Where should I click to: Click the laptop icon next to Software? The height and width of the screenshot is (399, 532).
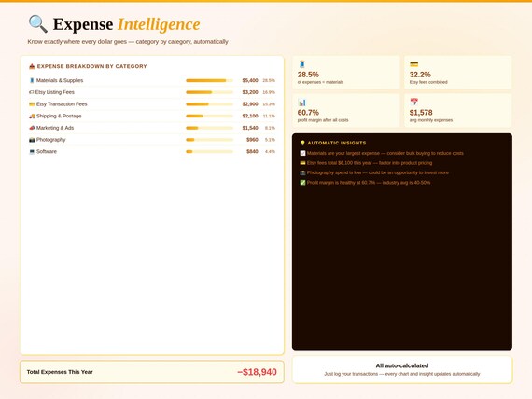(32, 152)
